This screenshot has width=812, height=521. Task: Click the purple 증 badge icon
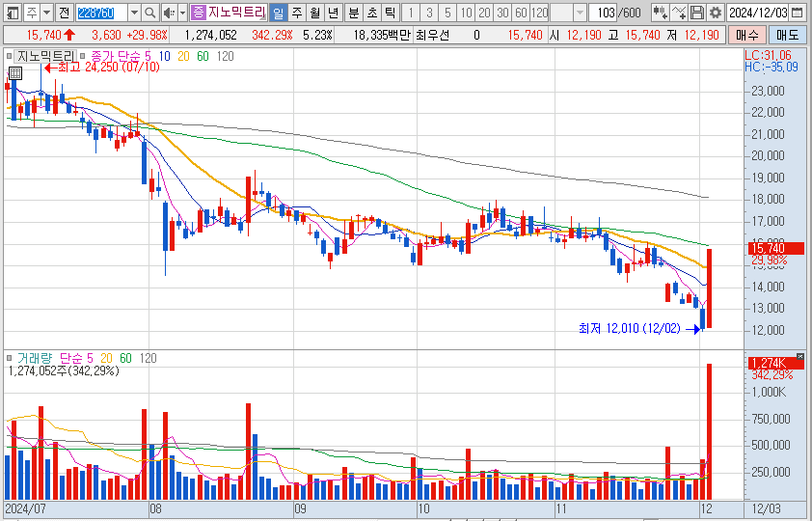click(x=198, y=12)
